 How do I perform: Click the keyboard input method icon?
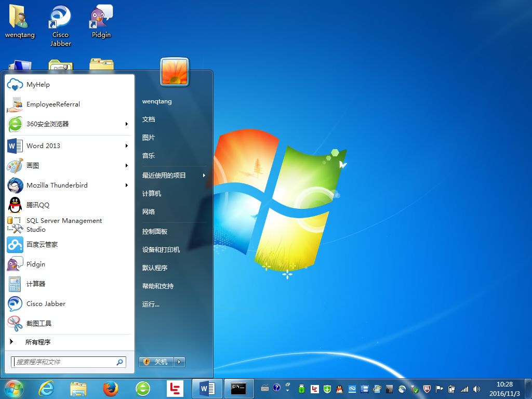click(x=265, y=388)
